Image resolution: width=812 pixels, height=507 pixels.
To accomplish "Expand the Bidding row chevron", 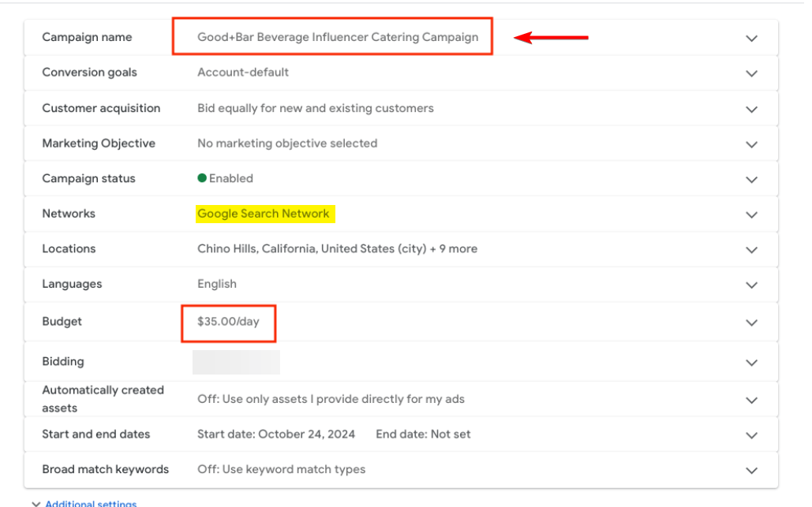I will click(x=751, y=363).
